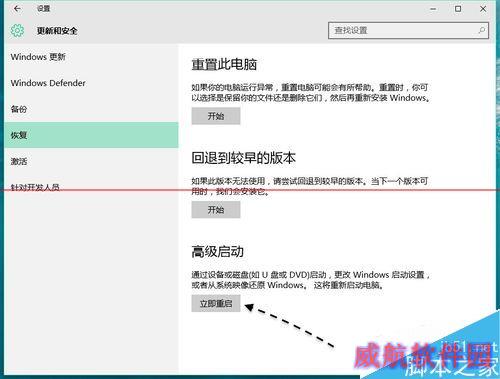Click 开始 under 回退到较早的版本
The image size is (500, 379).
(216, 210)
